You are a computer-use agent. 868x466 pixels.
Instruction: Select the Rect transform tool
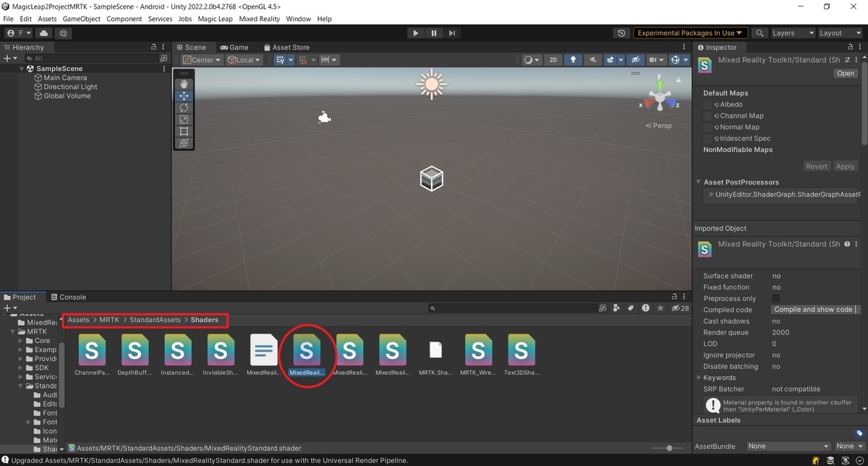pyautogui.click(x=184, y=131)
